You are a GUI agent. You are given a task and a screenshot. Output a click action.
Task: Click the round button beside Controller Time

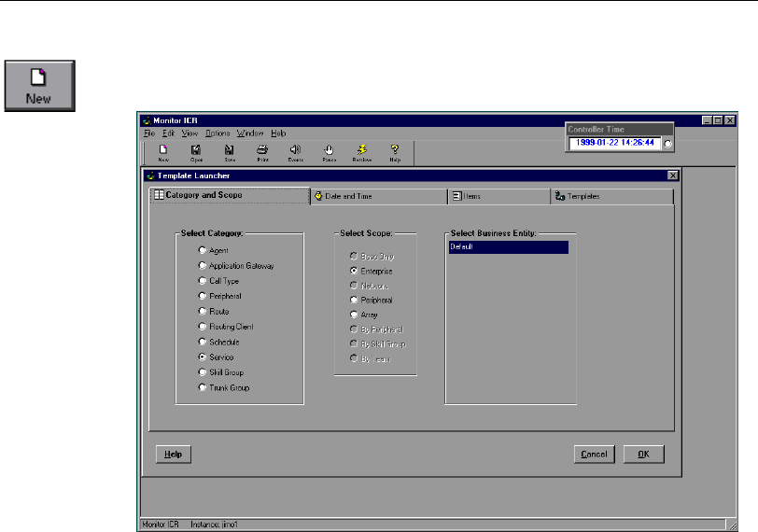(x=667, y=144)
